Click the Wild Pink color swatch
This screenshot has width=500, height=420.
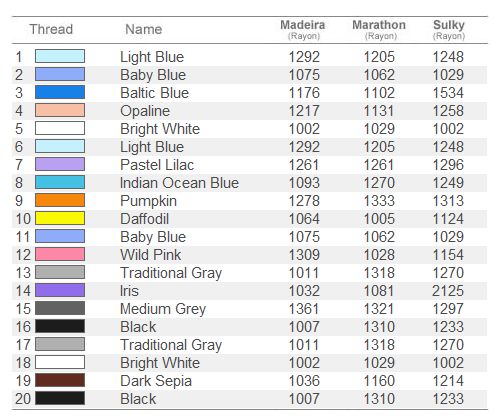60,254
